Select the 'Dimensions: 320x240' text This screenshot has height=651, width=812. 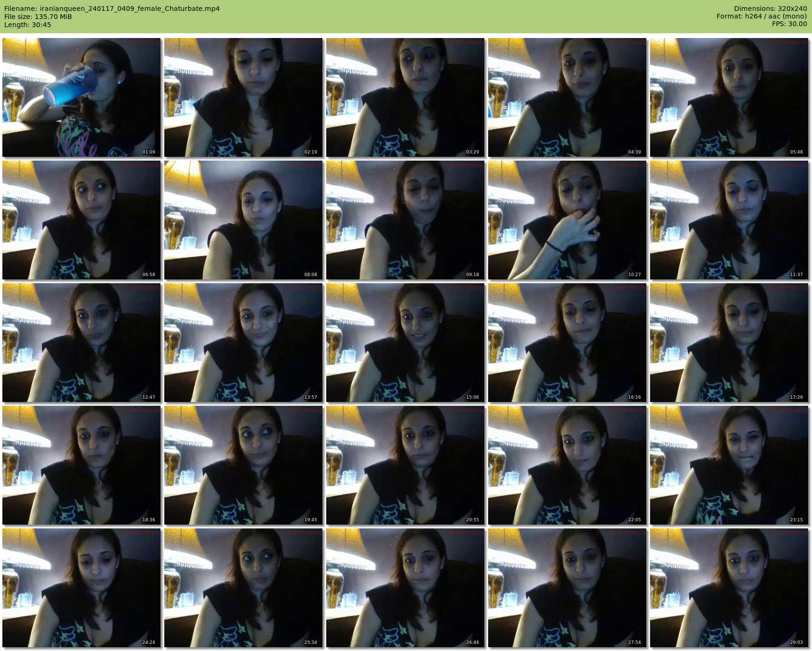[770, 9]
